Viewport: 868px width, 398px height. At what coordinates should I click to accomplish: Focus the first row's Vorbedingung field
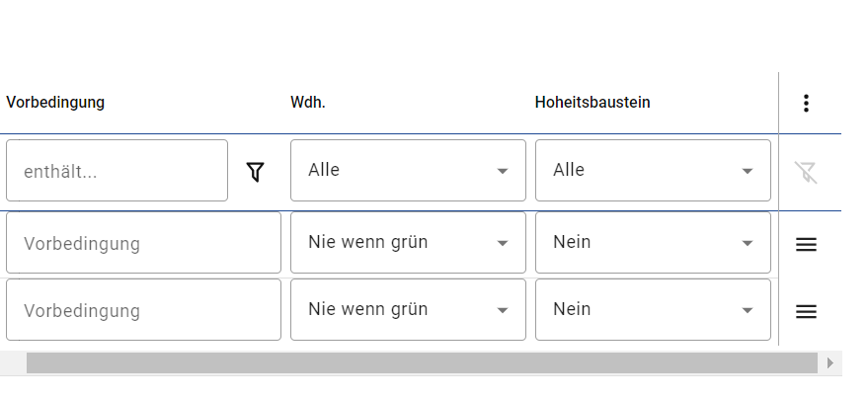(x=143, y=242)
